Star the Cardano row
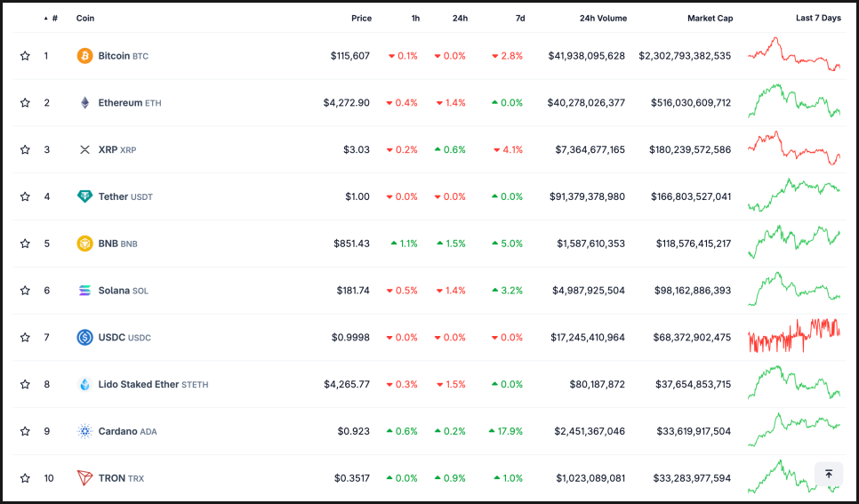859x504 pixels. click(25, 431)
